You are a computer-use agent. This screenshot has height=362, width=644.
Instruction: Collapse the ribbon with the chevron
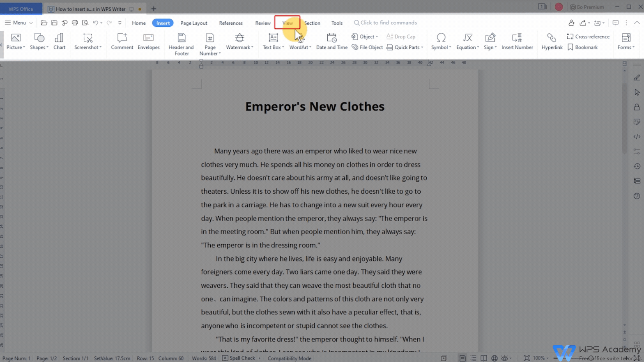[x=637, y=23]
